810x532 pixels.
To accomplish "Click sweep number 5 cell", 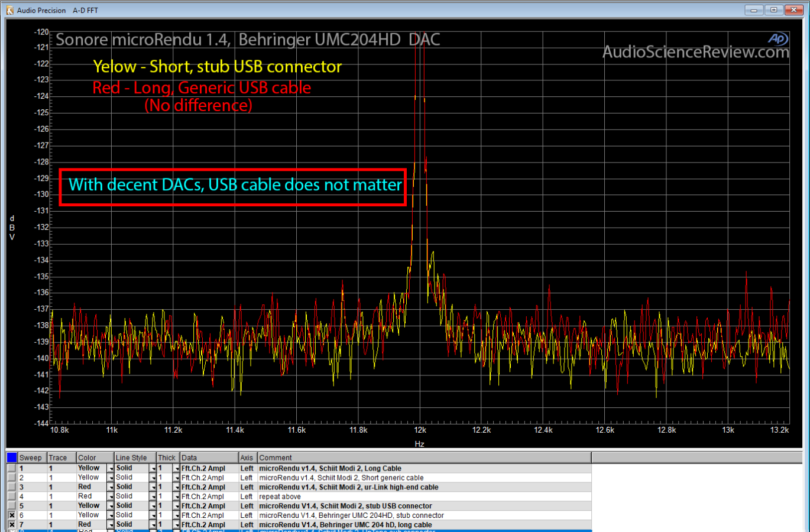I will 32,506.
